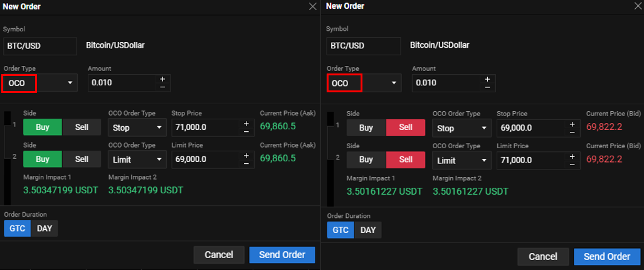Viewport: 644px width, 270px height.
Task: Increase the 71,000.0 Stop Price with plus
Action: pos(246,123)
